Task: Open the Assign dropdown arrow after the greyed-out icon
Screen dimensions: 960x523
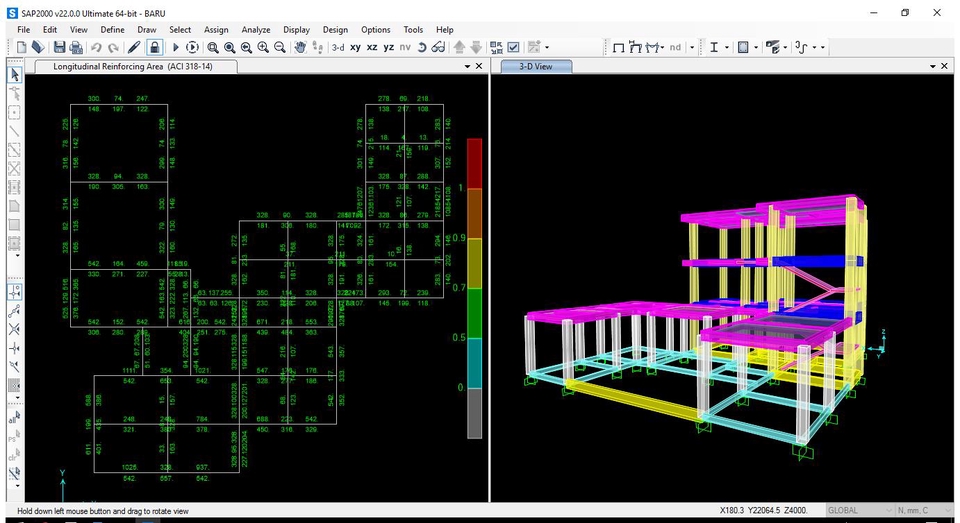Action: pyautogui.click(x=547, y=47)
